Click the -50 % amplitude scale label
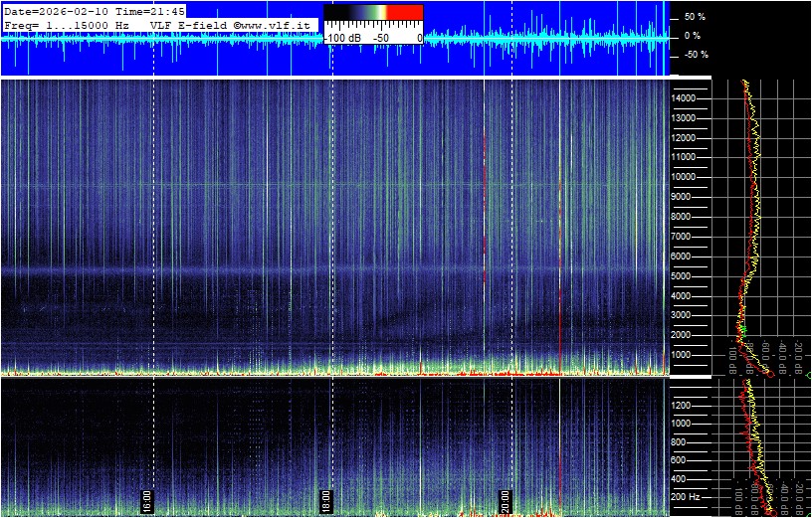This screenshot has height=518, width=812. 694,55
